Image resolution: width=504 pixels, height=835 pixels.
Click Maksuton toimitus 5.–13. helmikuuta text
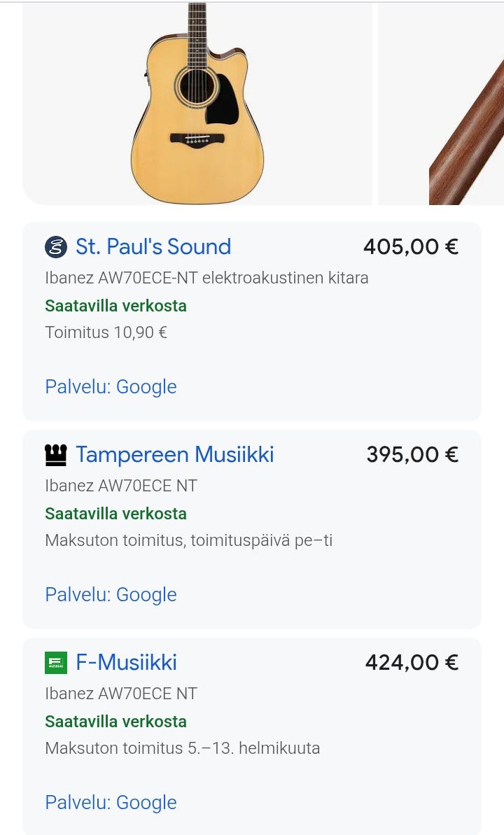182,748
